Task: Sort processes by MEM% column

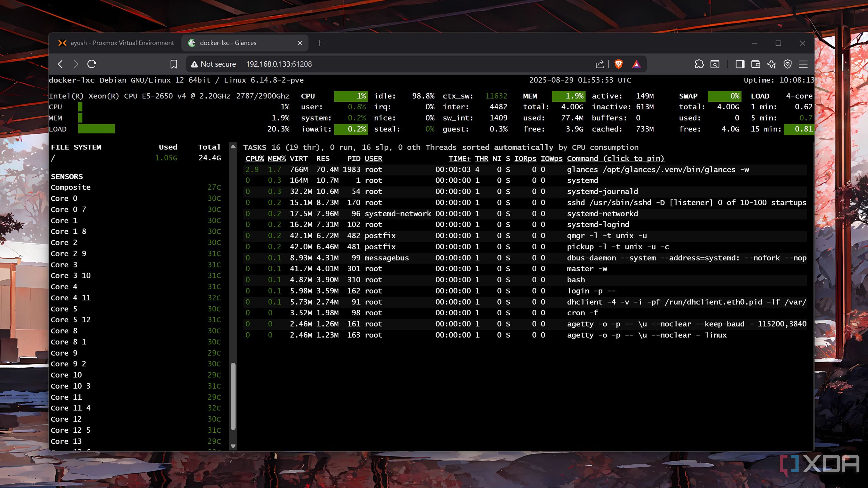Action: (x=276, y=158)
